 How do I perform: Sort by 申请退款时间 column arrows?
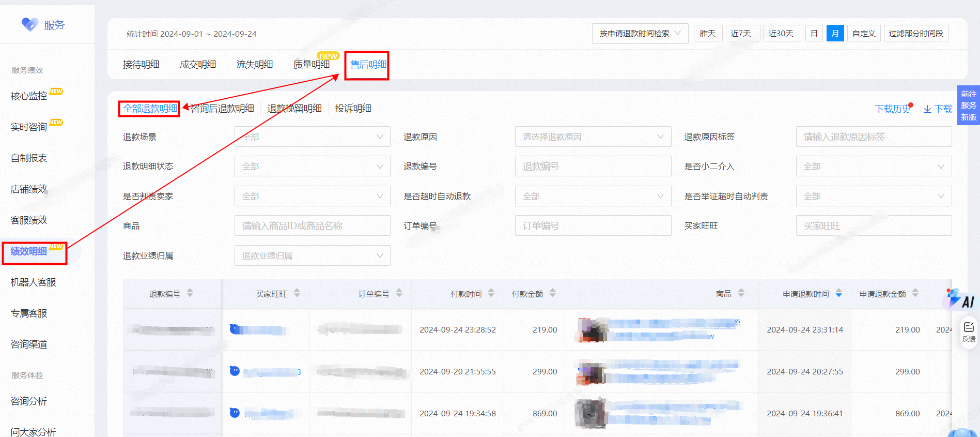[x=839, y=293]
